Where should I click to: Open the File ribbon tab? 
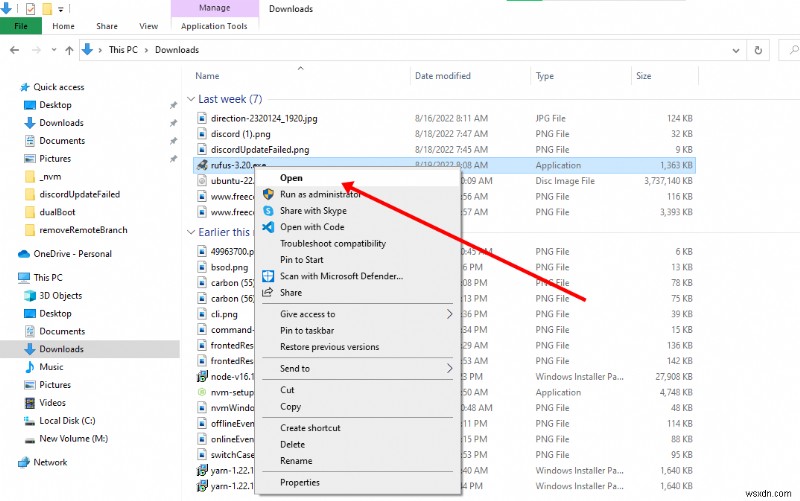tap(21, 26)
